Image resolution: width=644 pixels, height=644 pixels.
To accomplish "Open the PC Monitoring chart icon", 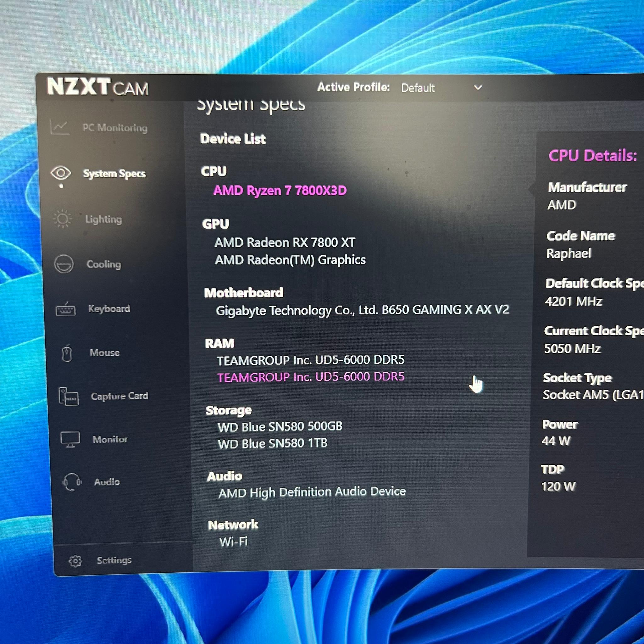I will [x=60, y=127].
